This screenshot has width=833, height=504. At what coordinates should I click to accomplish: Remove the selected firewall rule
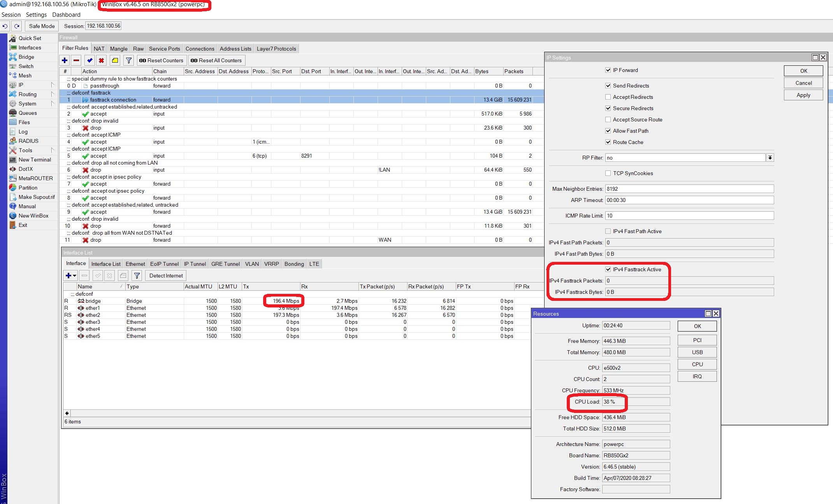point(76,60)
